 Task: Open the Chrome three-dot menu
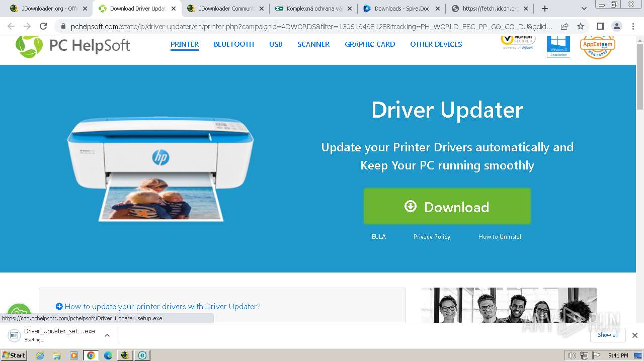[x=632, y=26]
